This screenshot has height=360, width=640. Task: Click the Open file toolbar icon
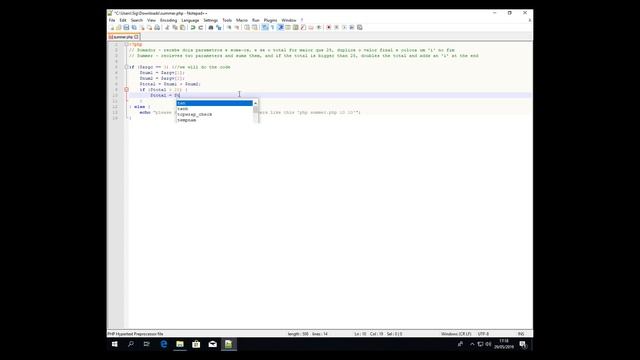pyautogui.click(x=118, y=27)
